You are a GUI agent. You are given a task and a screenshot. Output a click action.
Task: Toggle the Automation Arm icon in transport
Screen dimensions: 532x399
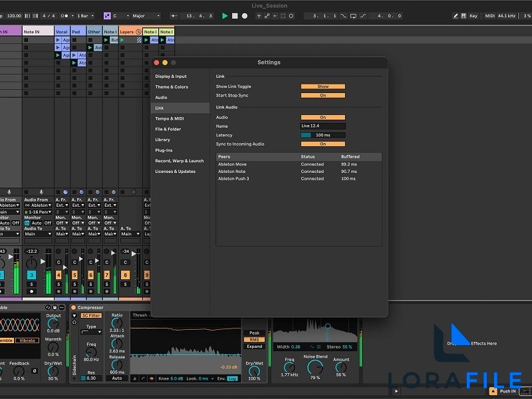pyautogui.click(x=267, y=16)
